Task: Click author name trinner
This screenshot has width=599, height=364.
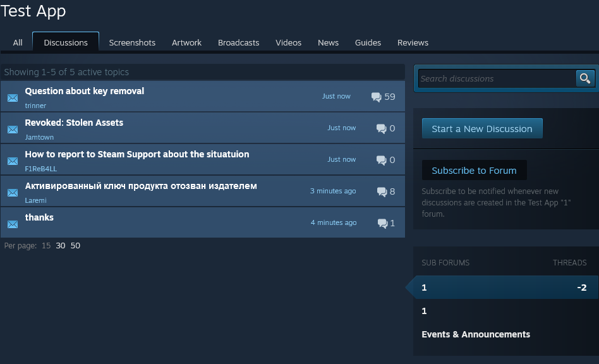Action: [x=35, y=106]
